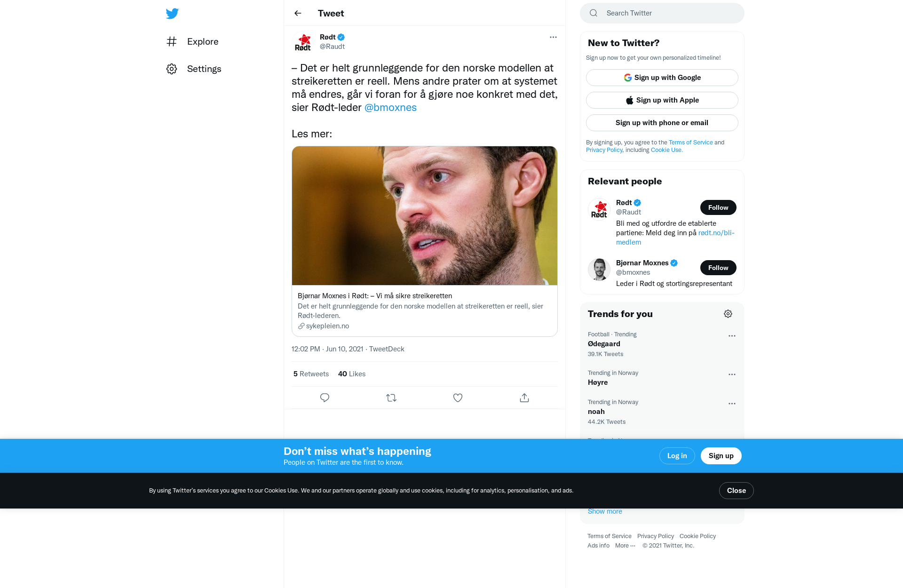This screenshot has height=588, width=903.
Task: Close the cookie notice banner
Action: (737, 491)
